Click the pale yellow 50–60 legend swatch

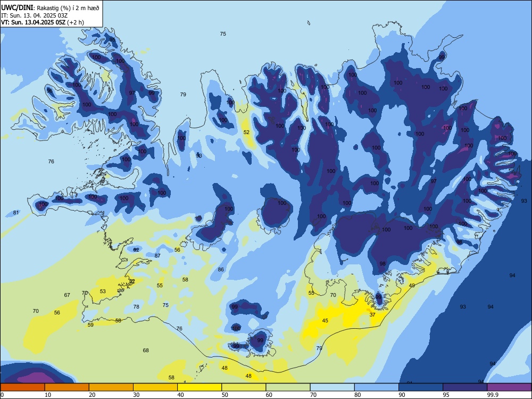click(x=244, y=387)
